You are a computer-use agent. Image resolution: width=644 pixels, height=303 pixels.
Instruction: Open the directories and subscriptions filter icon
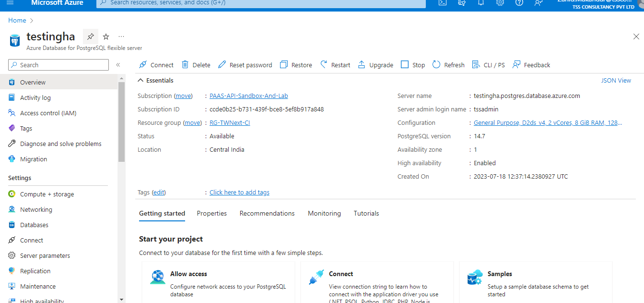pyautogui.click(x=462, y=2)
